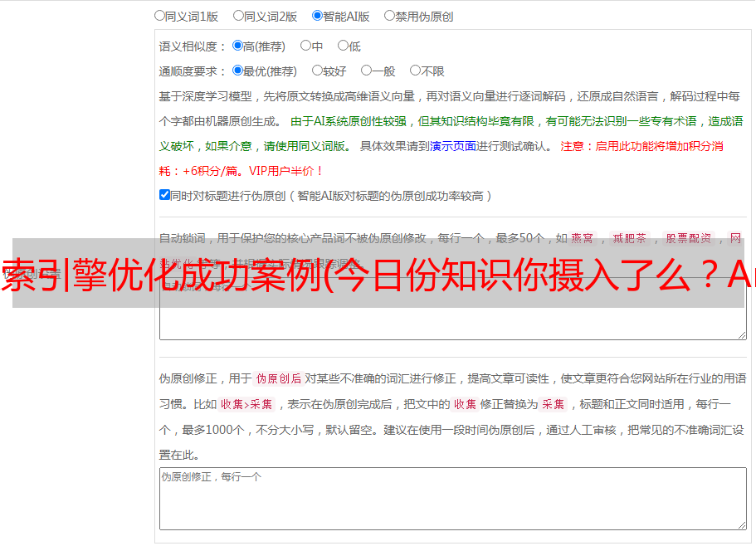Viewport: 756px width, 546px height.
Task: Click the 伪原创后 highlighted tag
Action: coord(279,378)
